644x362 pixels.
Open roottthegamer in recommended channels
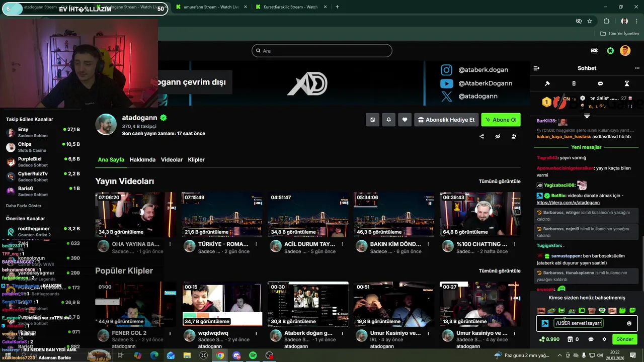tap(43, 232)
